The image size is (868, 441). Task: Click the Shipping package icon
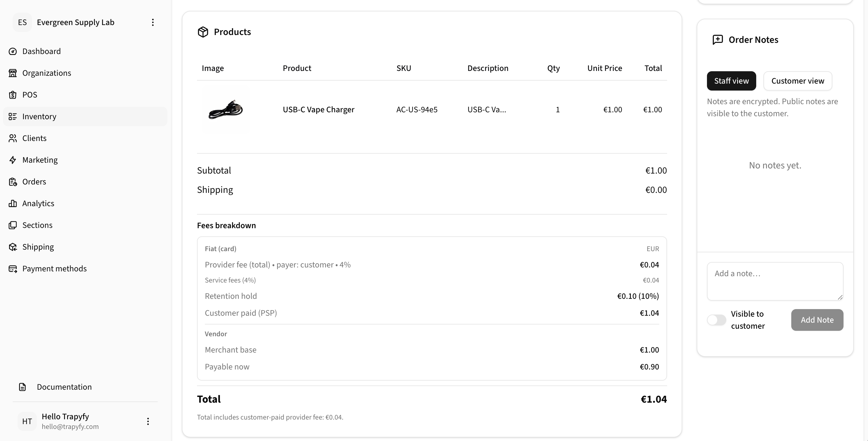13,247
